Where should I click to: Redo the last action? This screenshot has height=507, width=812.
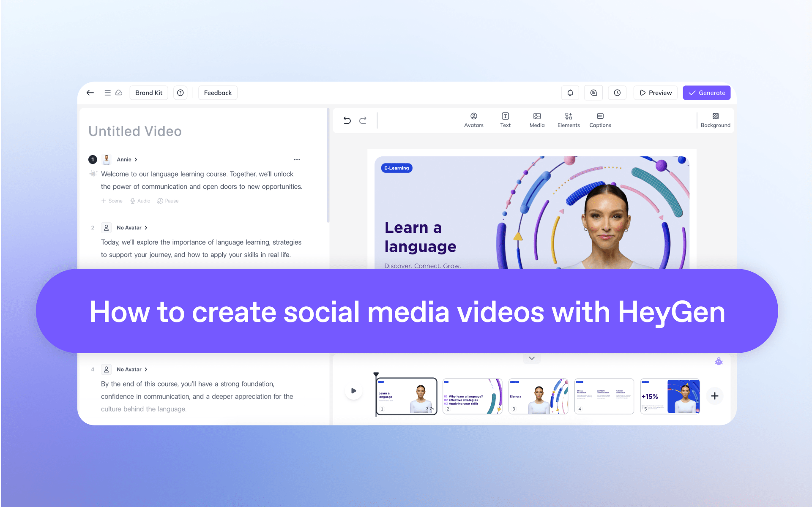[363, 120]
